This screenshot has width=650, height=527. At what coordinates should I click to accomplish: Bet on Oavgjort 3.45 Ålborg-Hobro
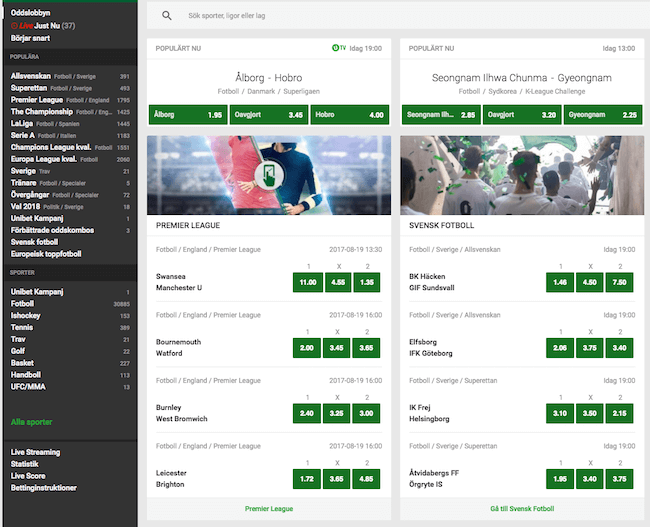269,115
